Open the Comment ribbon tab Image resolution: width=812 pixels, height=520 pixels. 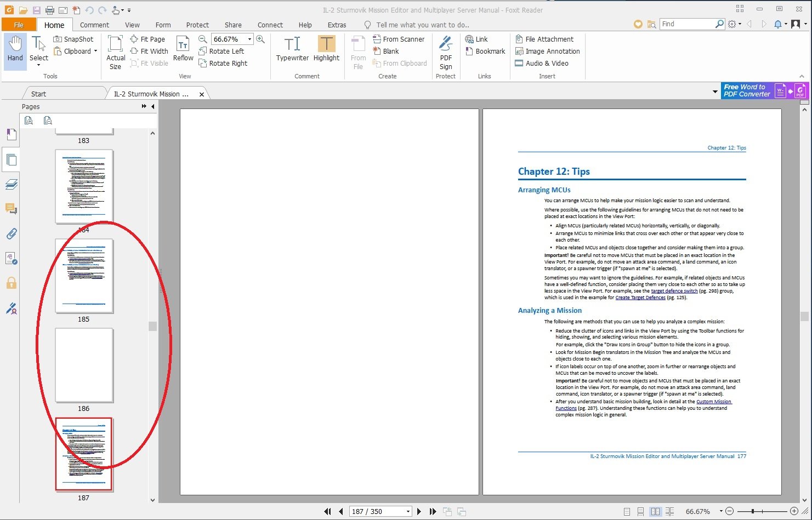click(x=94, y=25)
